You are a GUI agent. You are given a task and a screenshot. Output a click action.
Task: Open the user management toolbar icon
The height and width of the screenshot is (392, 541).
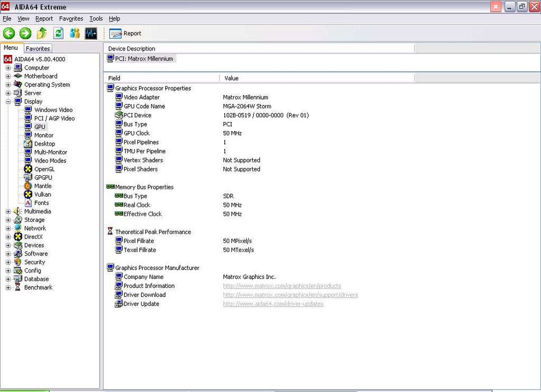click(x=74, y=34)
